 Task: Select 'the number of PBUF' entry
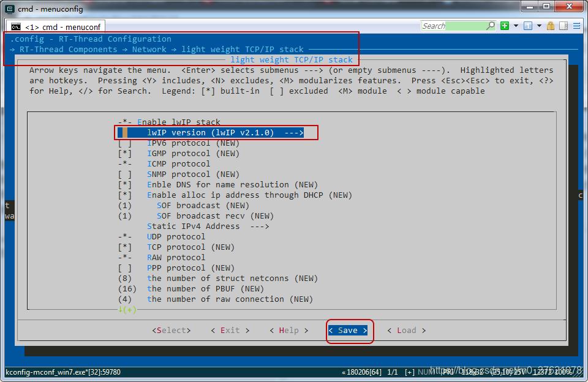click(x=191, y=289)
